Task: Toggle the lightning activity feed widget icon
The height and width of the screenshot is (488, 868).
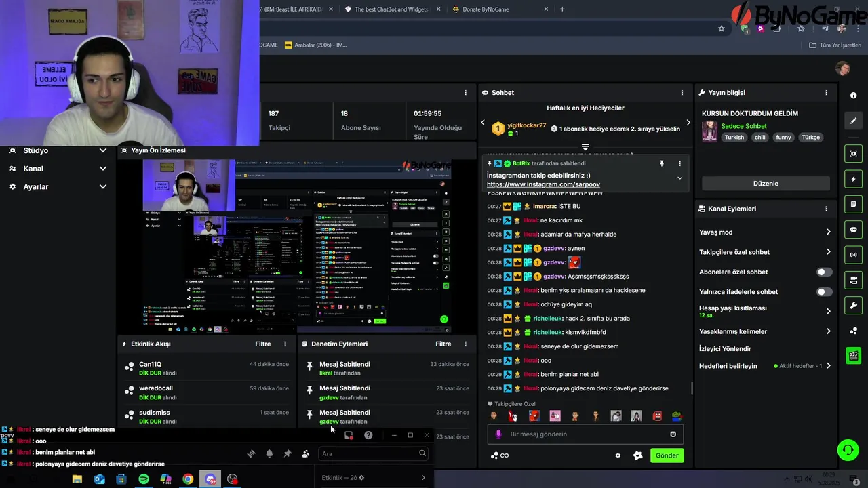Action: [854, 180]
